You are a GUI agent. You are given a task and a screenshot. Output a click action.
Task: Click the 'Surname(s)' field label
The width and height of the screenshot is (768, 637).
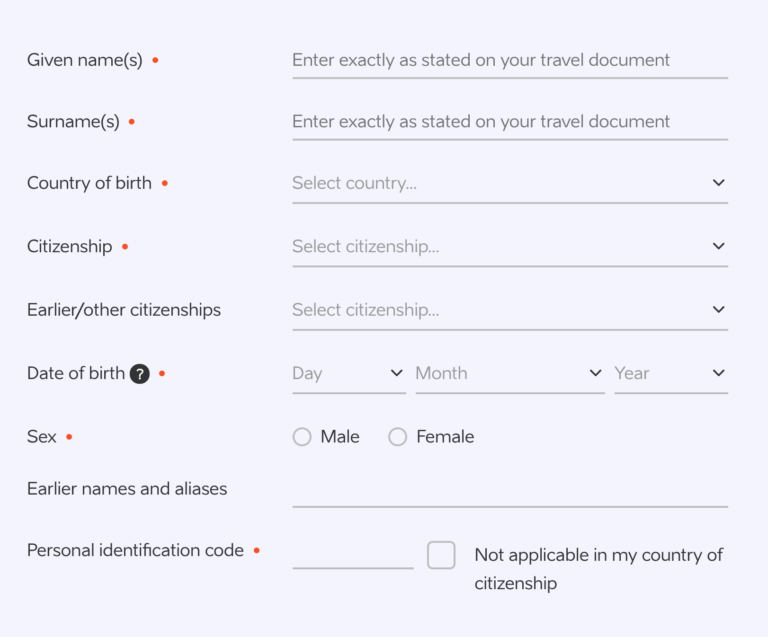(x=73, y=121)
